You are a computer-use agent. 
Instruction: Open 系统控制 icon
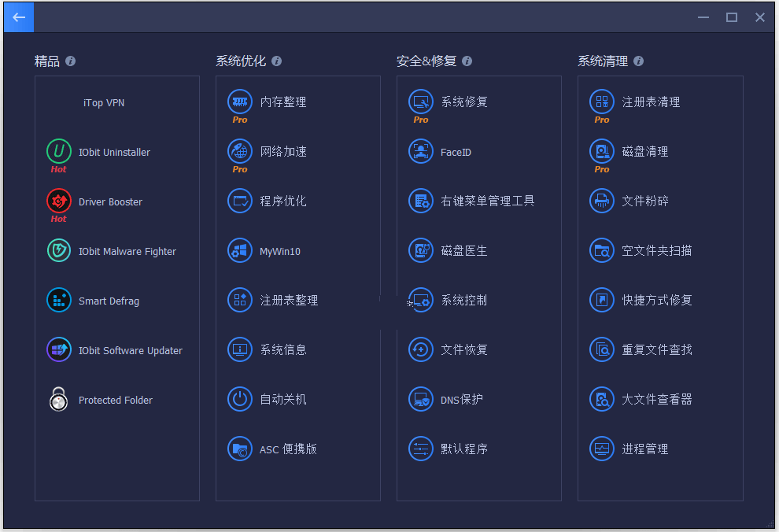click(x=421, y=300)
